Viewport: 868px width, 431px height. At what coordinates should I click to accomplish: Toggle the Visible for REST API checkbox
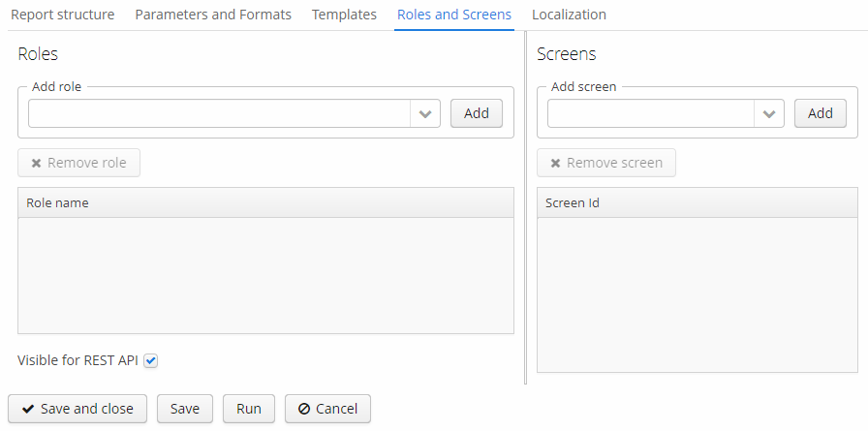click(x=150, y=360)
